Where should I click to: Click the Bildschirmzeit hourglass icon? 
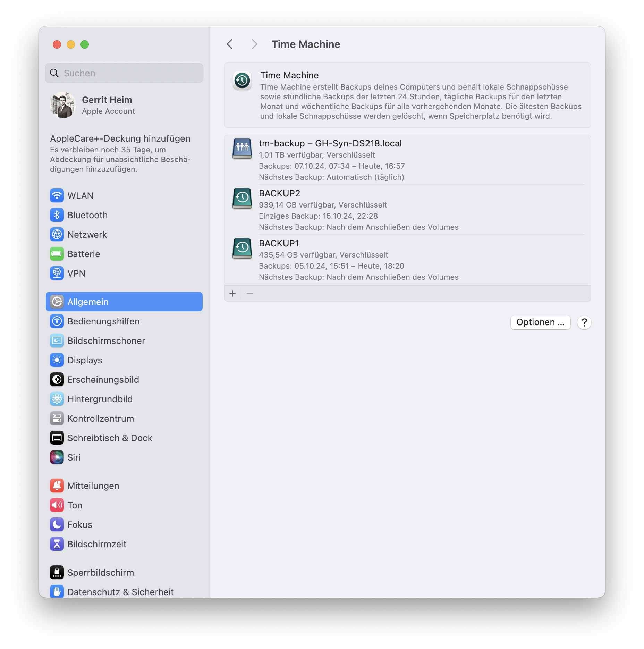pos(57,544)
